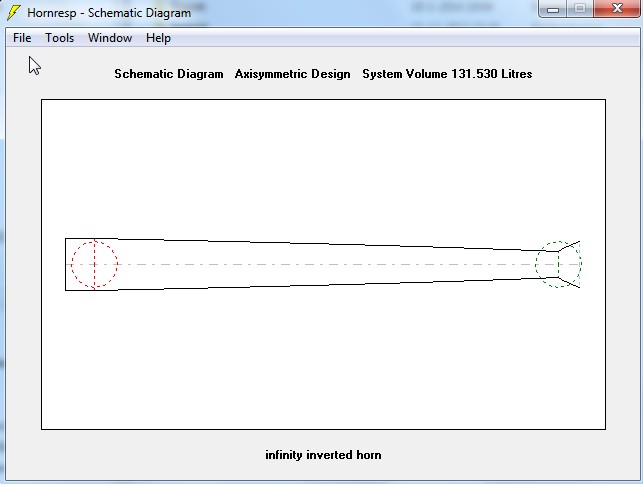Minimize the Hornresp Schematic Diagram window

coord(553,9)
